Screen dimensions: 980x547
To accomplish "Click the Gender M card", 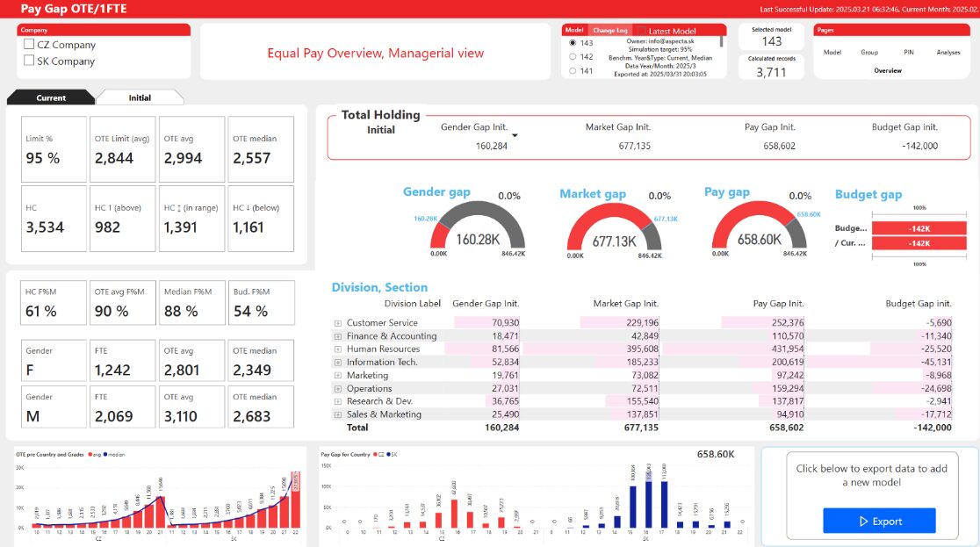I will (54, 407).
